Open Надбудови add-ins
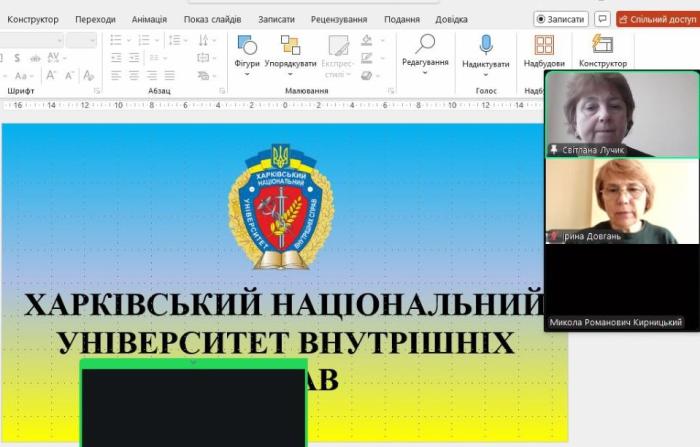Screen dimensions: 700x447 pyautogui.click(x=544, y=51)
